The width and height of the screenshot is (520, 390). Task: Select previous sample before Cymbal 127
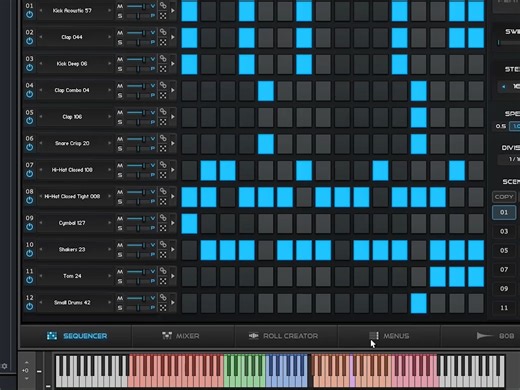(41, 223)
